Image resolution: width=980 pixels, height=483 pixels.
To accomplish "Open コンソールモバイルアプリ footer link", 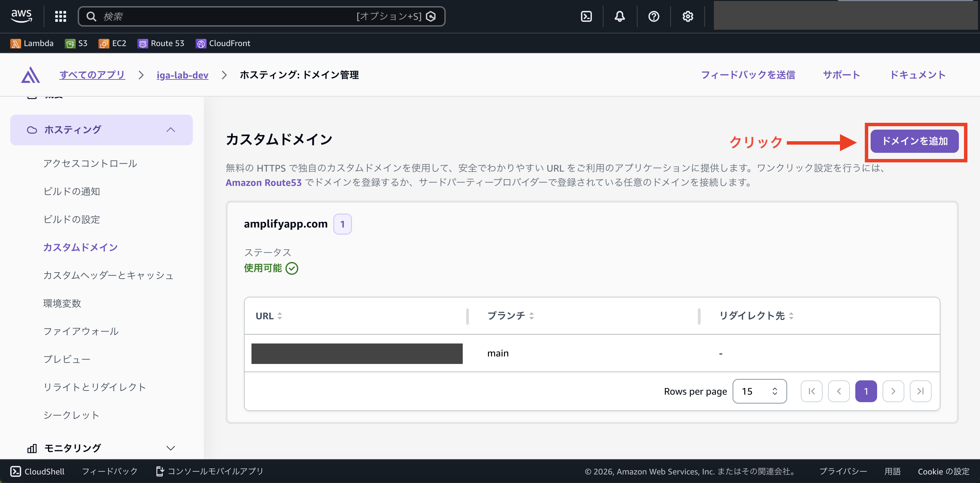I will 210,471.
